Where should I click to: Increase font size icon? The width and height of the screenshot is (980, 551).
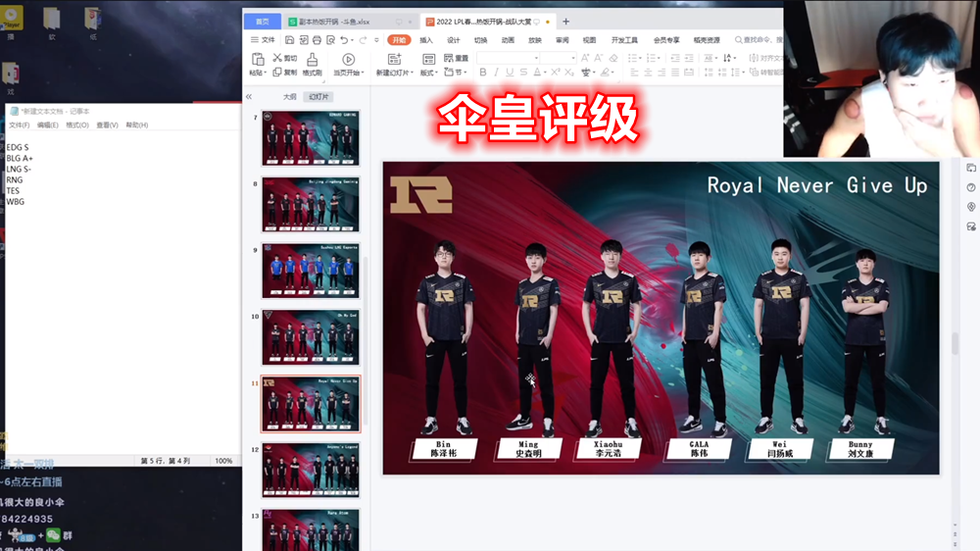click(x=585, y=58)
